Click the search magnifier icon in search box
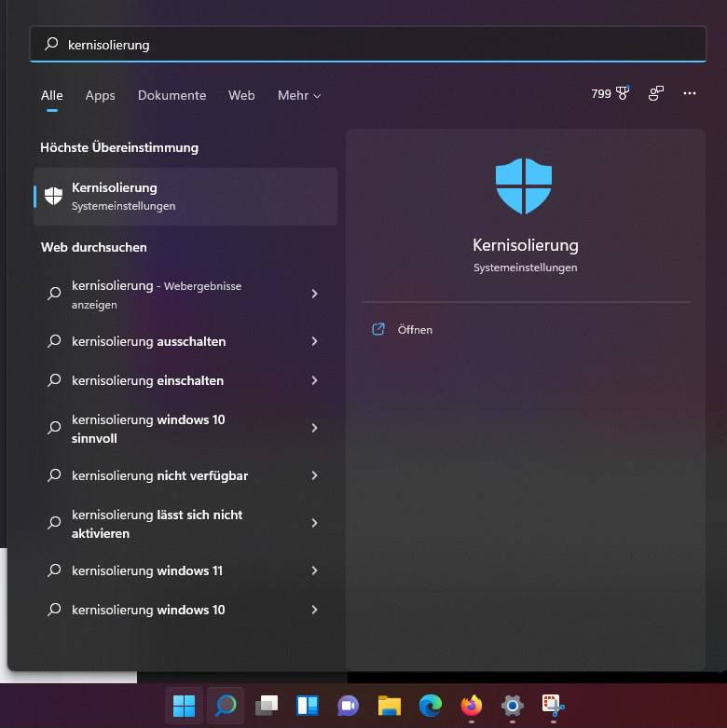Screen dimensions: 727x728 [51, 44]
